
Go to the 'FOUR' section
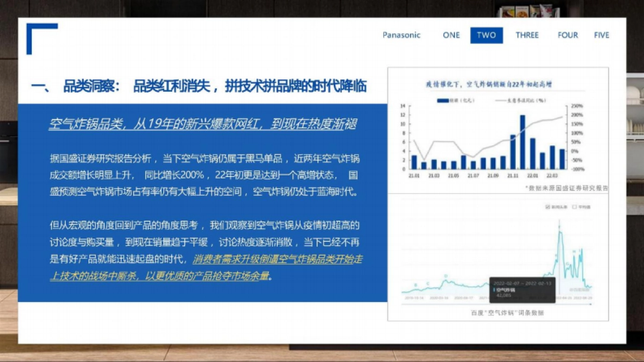(567, 35)
